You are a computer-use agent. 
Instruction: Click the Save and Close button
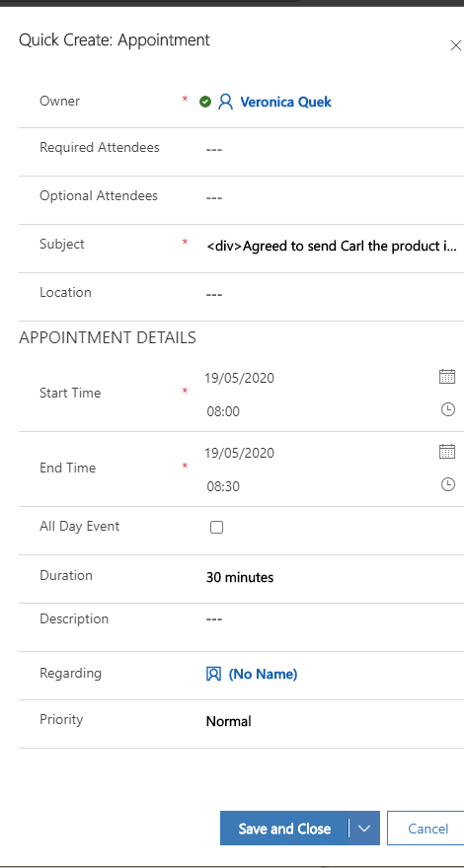[284, 829]
